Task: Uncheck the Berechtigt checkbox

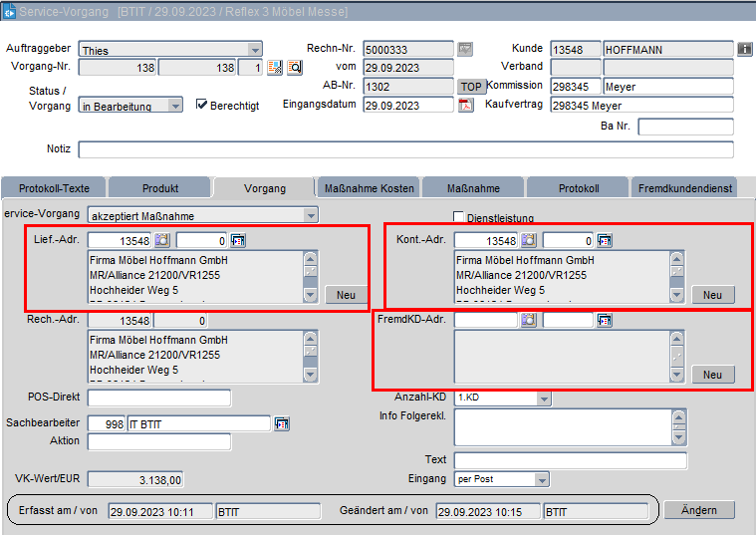Action: [202, 105]
